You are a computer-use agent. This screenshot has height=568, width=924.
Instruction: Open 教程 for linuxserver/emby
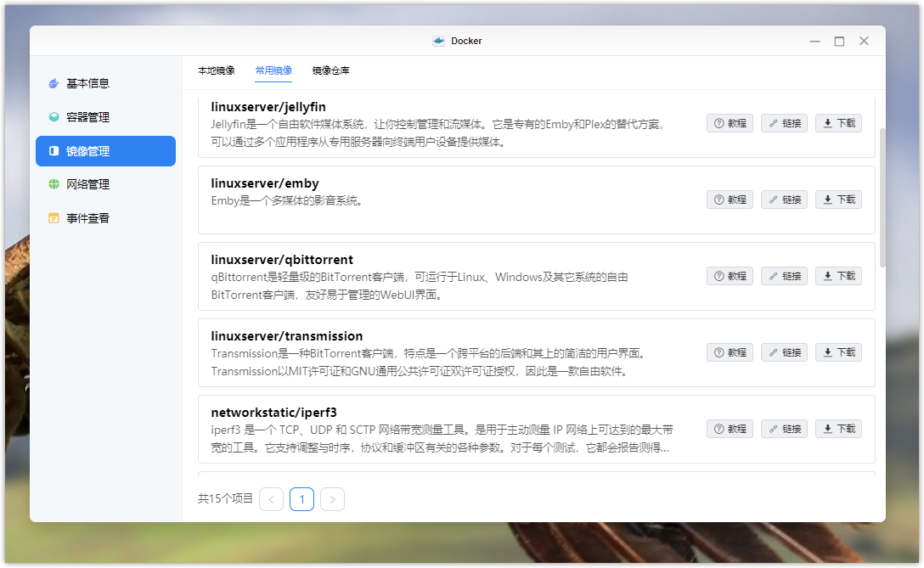[x=730, y=200]
